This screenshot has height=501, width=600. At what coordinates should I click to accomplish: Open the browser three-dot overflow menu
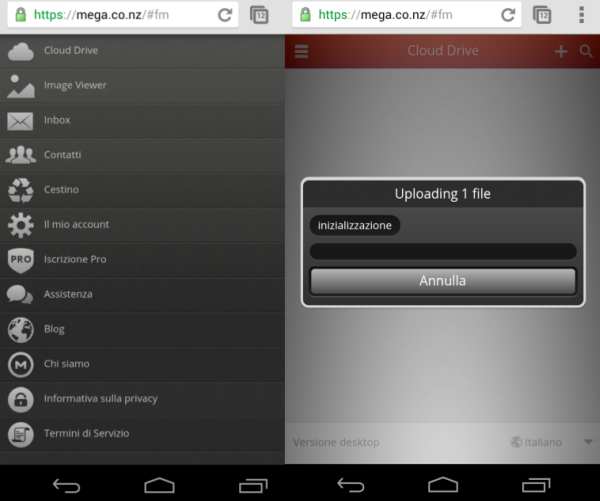pos(582,15)
